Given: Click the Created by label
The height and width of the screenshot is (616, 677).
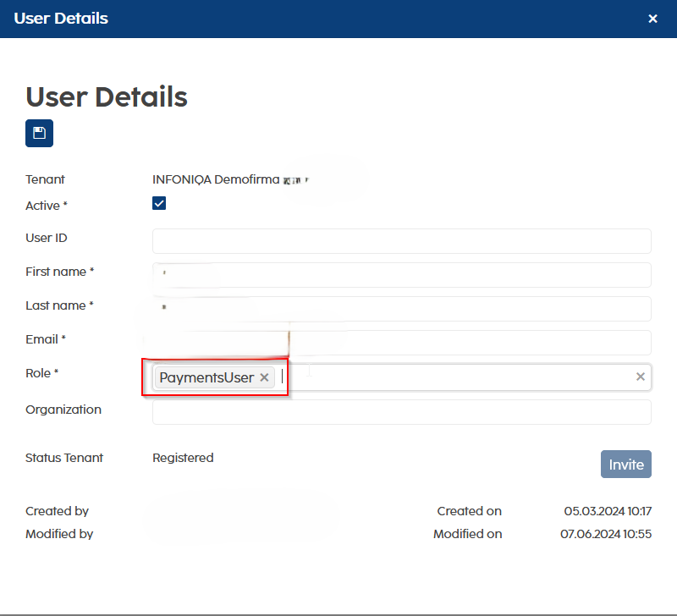Looking at the screenshot, I should tap(57, 511).
